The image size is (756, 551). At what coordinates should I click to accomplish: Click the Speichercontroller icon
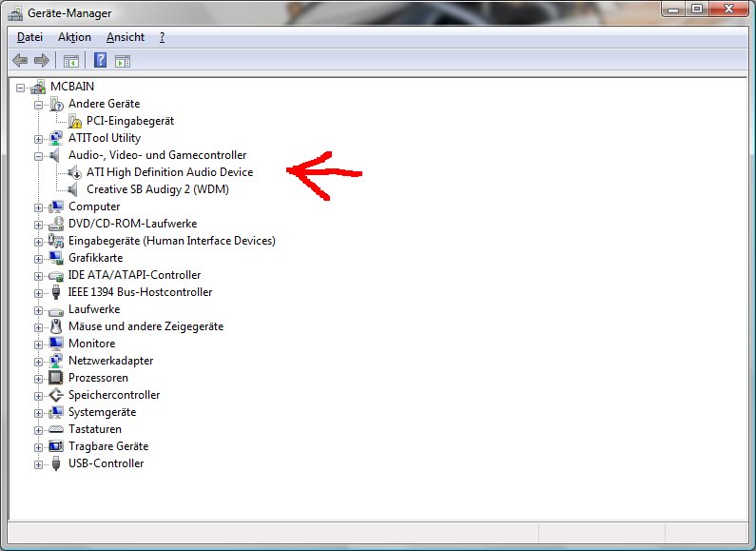(x=56, y=395)
